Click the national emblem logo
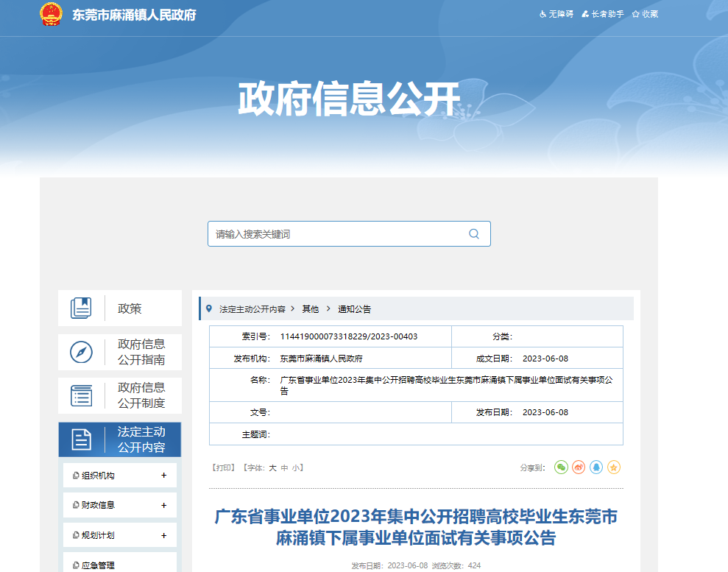 click(52, 15)
